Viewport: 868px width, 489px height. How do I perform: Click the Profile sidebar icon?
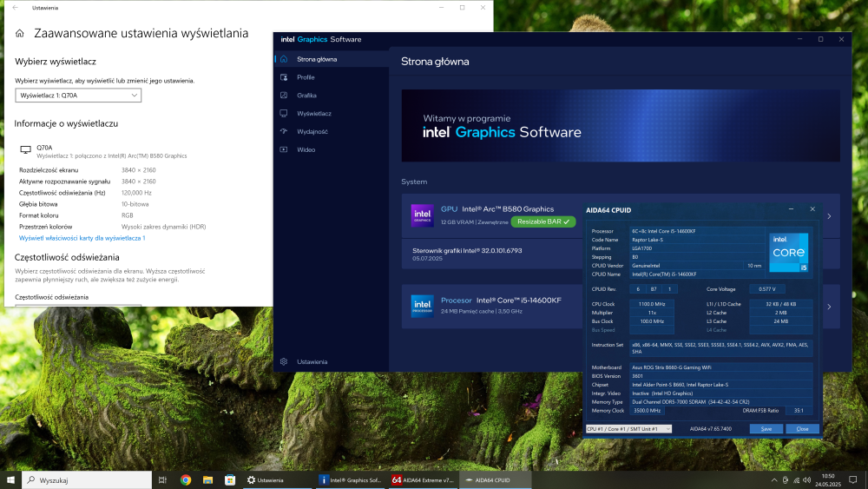[284, 77]
